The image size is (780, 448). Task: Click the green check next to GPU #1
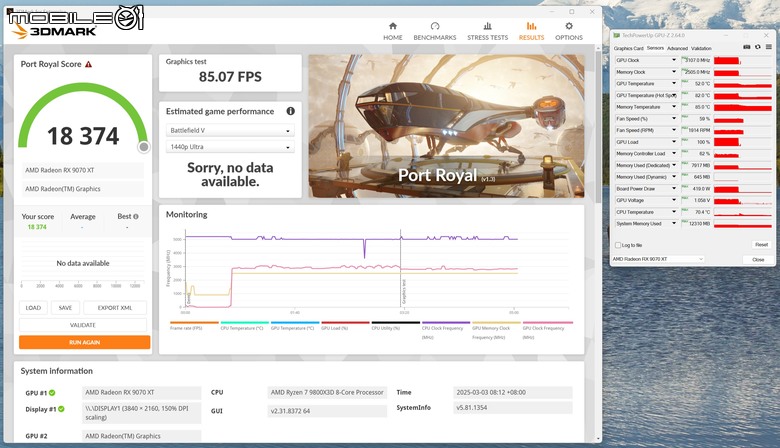(x=52, y=393)
